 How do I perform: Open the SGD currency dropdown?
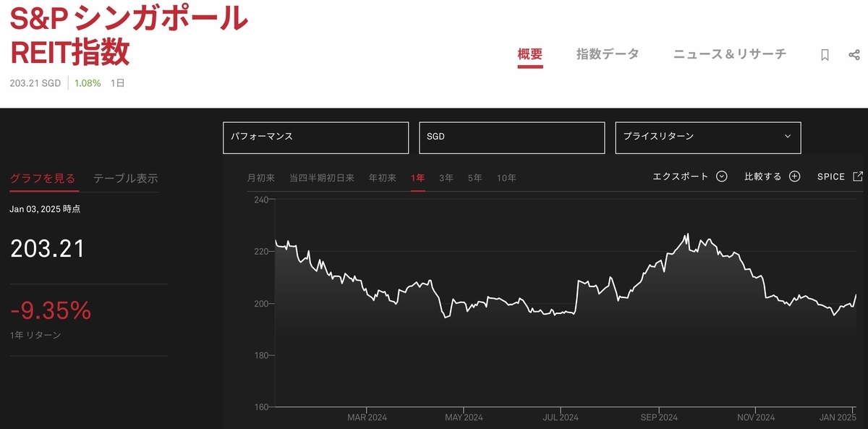pyautogui.click(x=511, y=137)
